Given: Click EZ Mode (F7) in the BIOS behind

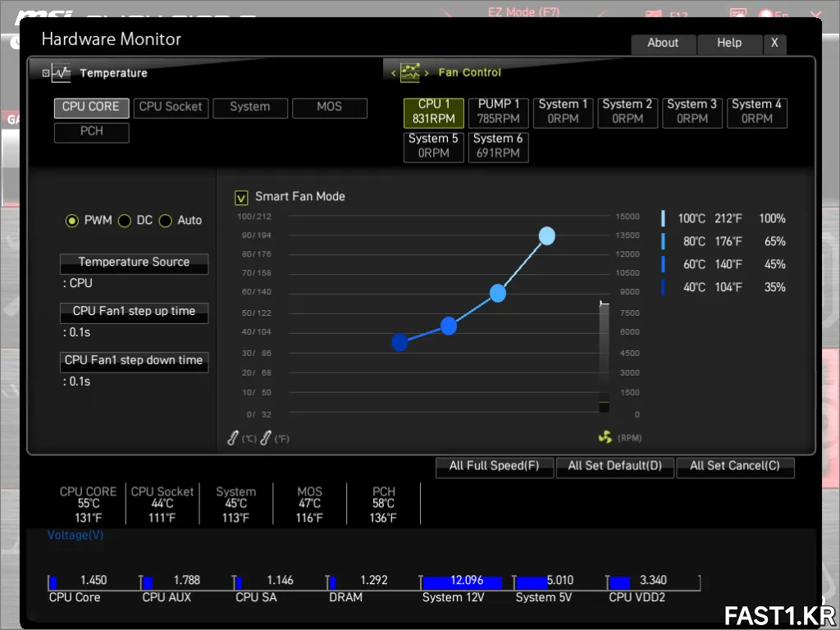Looking at the screenshot, I should click(523, 11).
